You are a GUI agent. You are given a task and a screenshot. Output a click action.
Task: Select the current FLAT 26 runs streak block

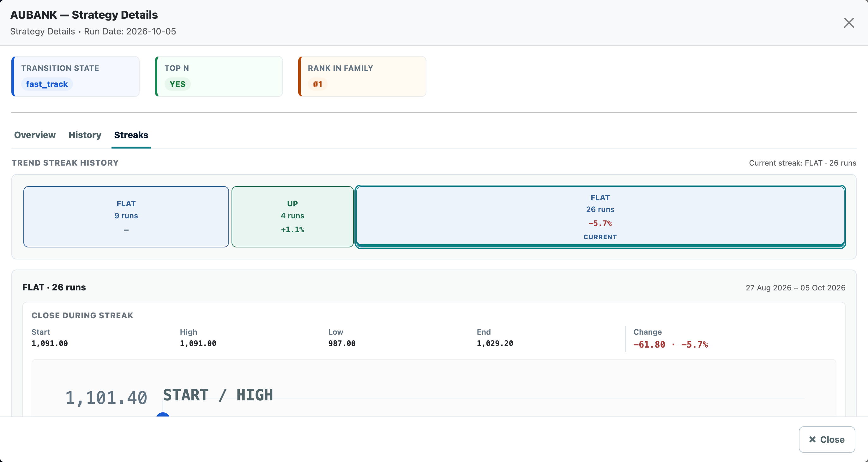(x=600, y=217)
